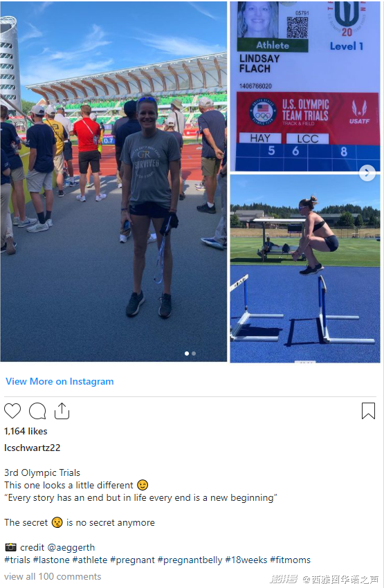The image size is (384, 588).
Task: Open the #18weeks hashtag
Action: tap(246, 560)
